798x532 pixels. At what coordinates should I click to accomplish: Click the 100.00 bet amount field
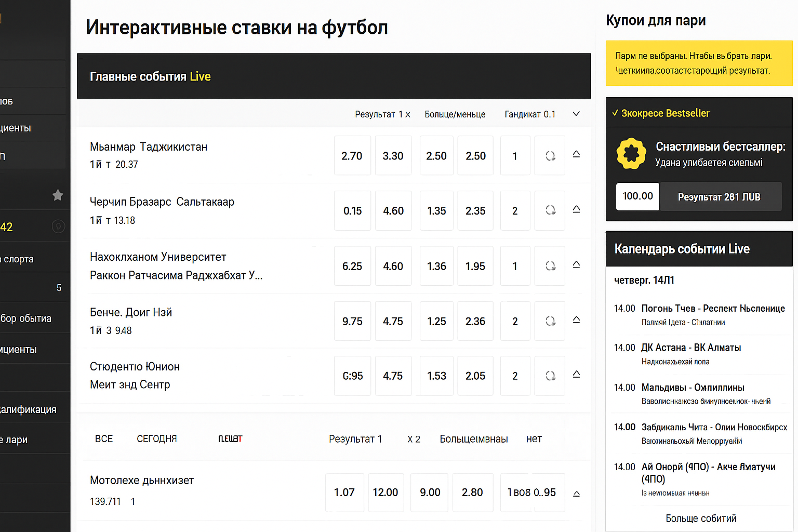[x=637, y=196]
